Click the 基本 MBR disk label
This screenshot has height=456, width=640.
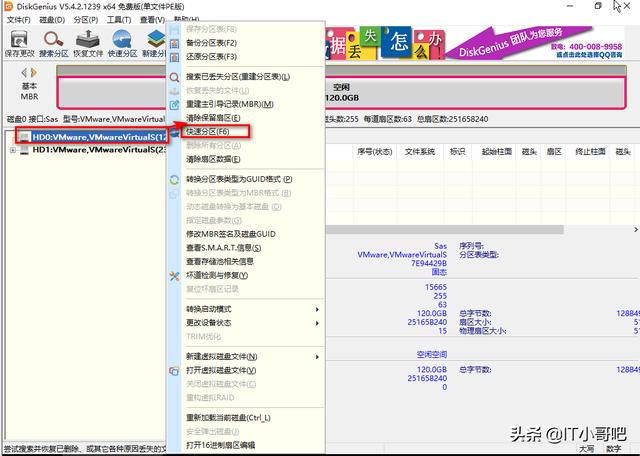click(29, 91)
